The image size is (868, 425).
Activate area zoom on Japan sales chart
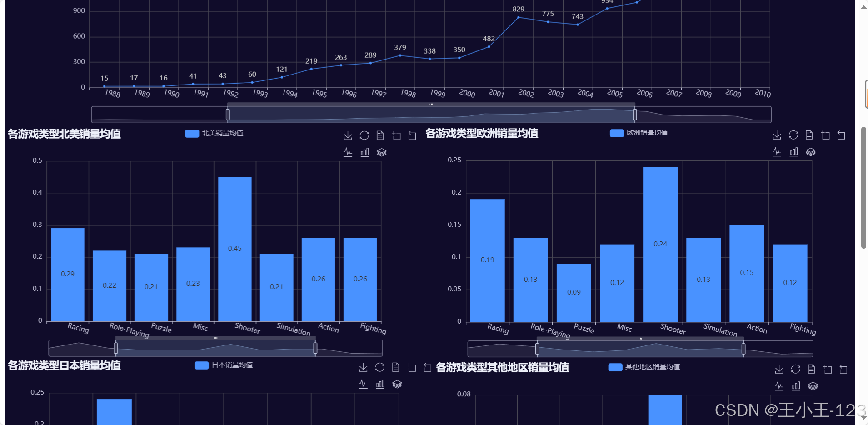pyautogui.click(x=412, y=367)
